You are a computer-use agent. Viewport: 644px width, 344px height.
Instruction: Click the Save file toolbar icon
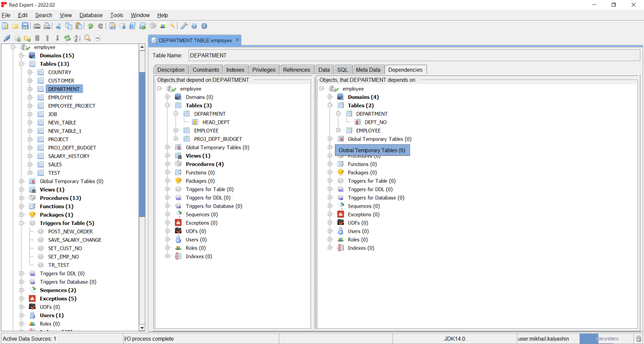tap(25, 26)
